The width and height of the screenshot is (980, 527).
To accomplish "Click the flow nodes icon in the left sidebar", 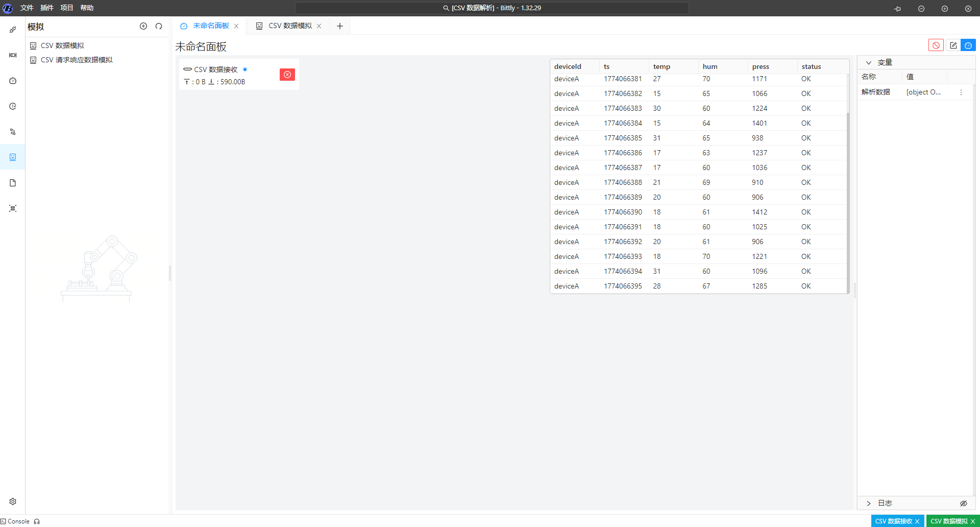I will (x=13, y=132).
